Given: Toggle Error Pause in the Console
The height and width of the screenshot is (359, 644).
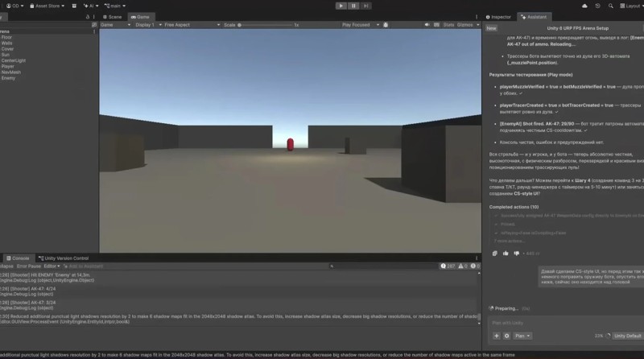Looking at the screenshot, I should [x=28, y=266].
